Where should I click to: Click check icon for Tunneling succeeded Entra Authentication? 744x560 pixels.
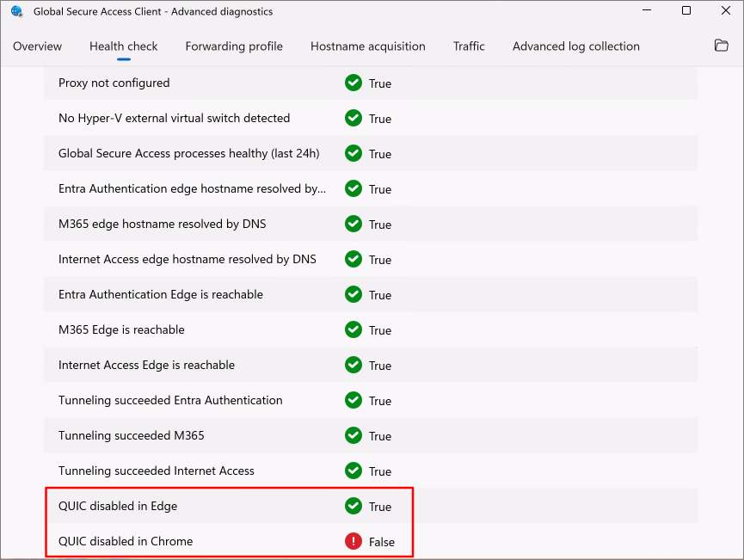coord(353,401)
